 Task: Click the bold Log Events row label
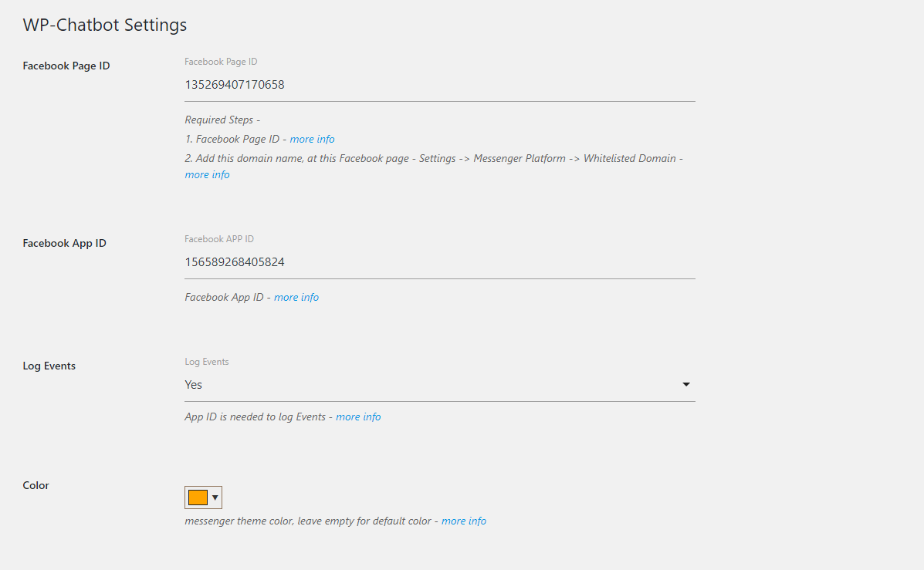pos(49,366)
